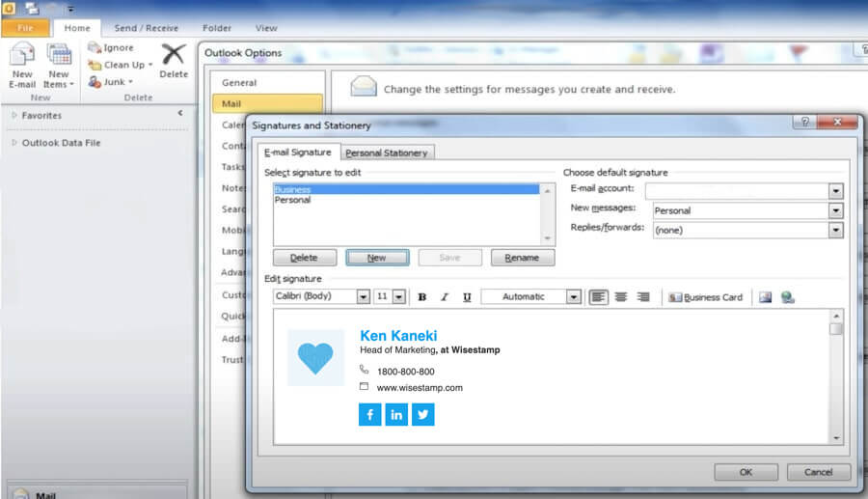Click the Ken Kaneki name text
The height and width of the screenshot is (499, 868).
coord(398,336)
